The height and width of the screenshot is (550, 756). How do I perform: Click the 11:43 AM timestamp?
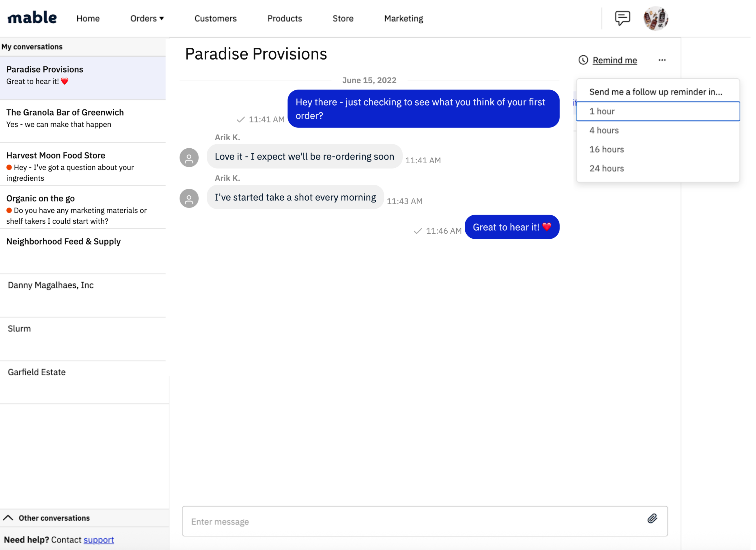coord(405,201)
